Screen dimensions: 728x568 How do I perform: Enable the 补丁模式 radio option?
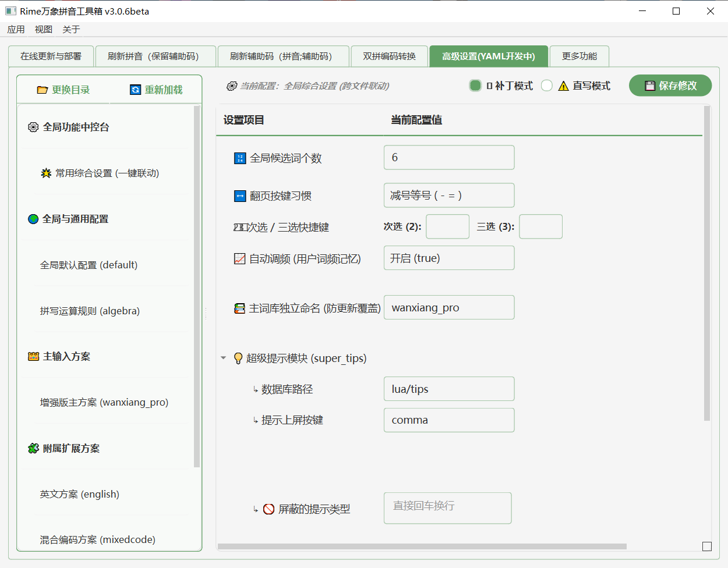[475, 86]
